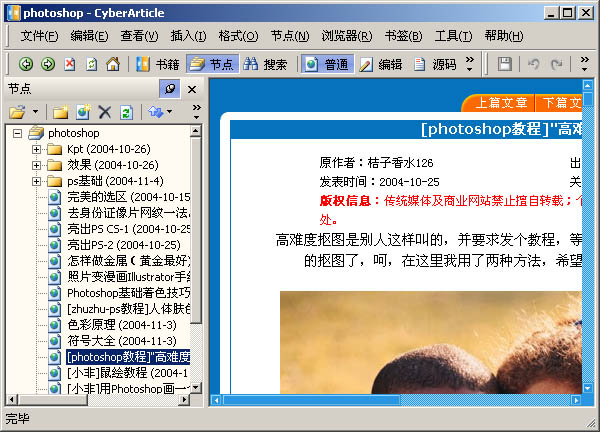
Task: Select the 符号大全 (2004-11-3) node
Action: 122,341
